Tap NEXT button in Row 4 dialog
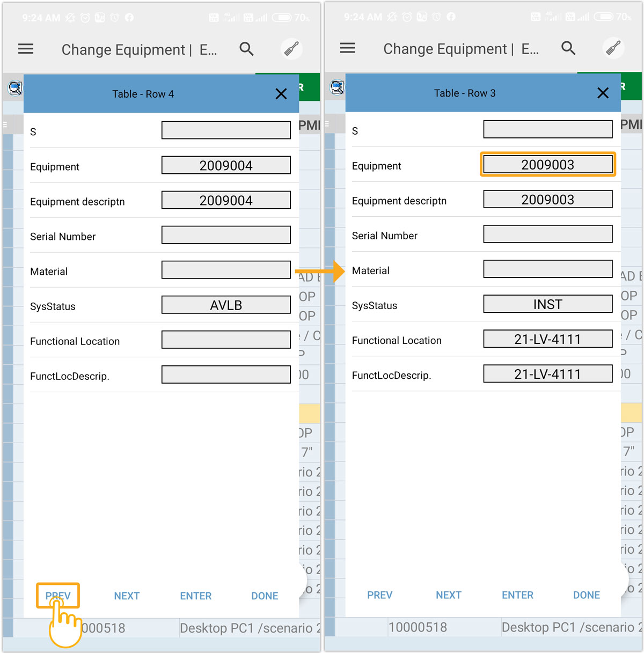The height and width of the screenshot is (653, 644). [127, 596]
